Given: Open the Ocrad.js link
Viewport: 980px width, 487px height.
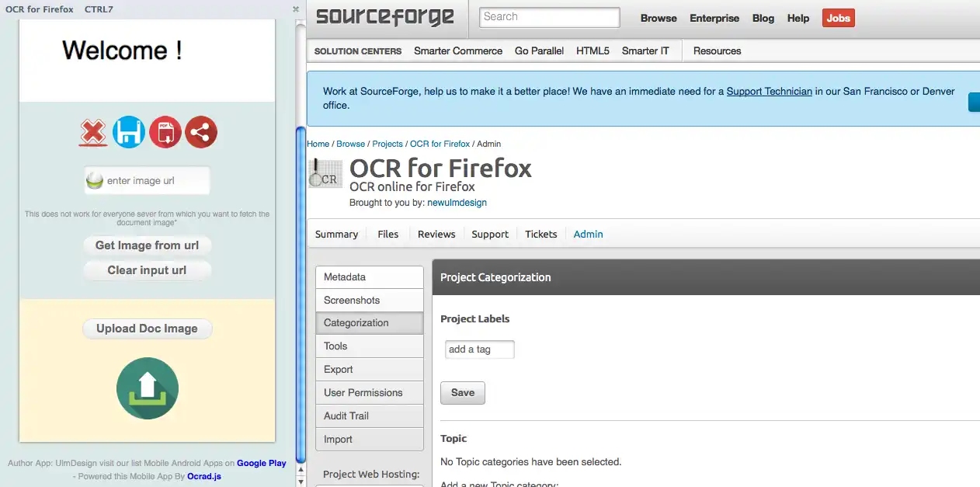Looking at the screenshot, I should coord(204,476).
